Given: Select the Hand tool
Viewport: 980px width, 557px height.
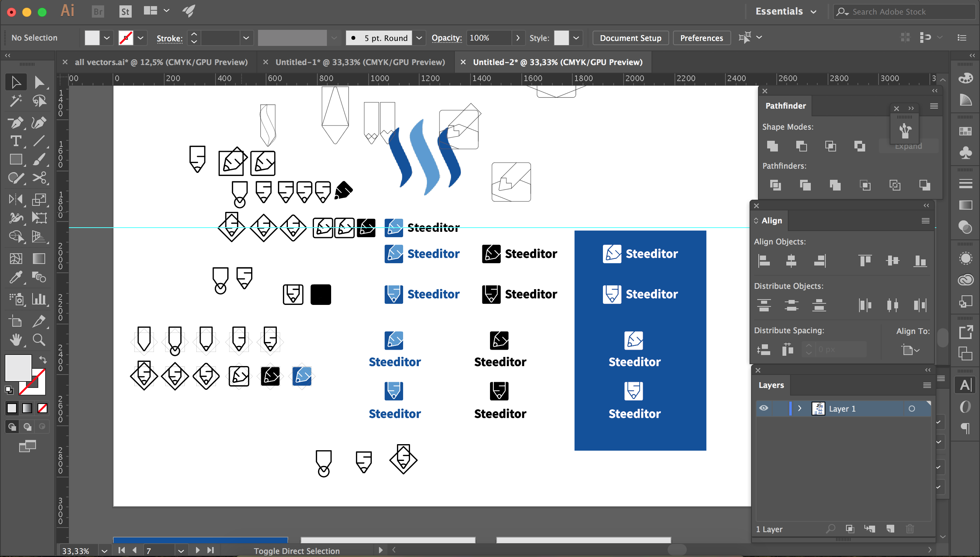Looking at the screenshot, I should point(16,340).
